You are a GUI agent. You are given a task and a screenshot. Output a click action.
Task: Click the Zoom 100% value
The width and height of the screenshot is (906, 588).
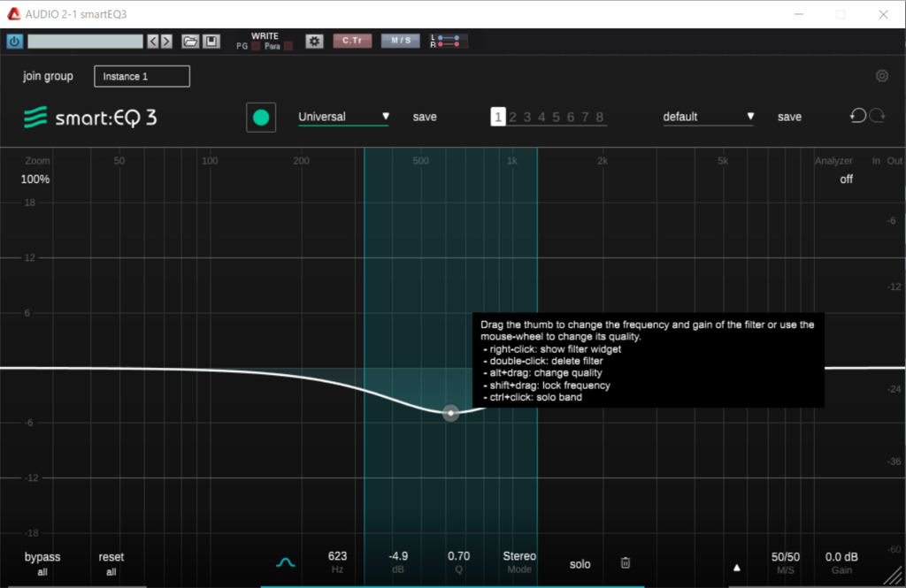pos(35,179)
